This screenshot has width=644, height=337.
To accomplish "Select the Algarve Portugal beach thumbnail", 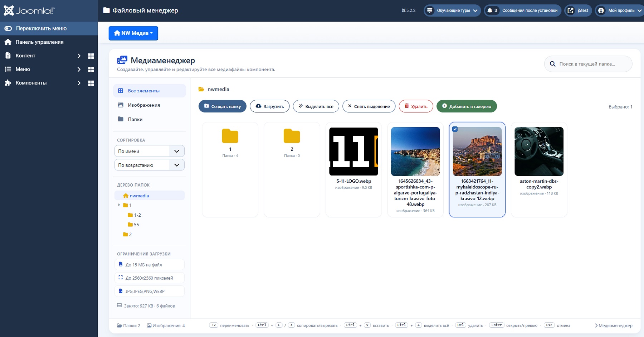I will pos(415,151).
